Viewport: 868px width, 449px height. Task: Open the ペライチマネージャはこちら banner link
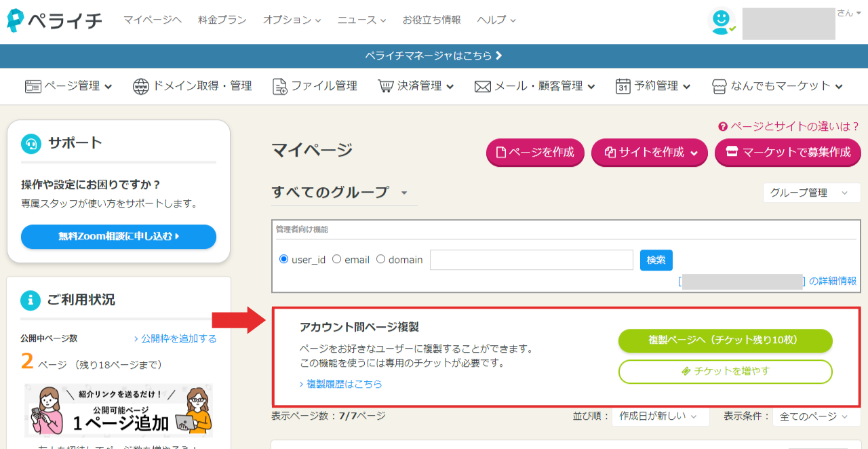(434, 56)
